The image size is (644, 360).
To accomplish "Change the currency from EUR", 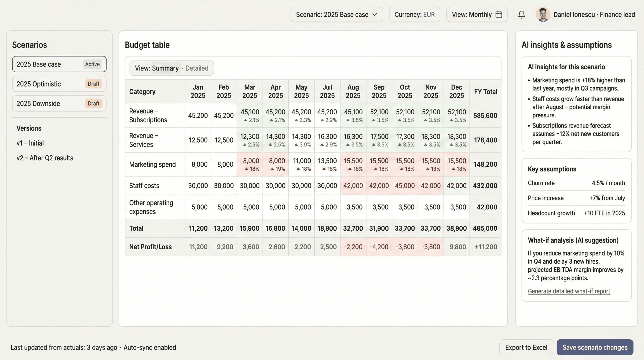I will tap(414, 15).
